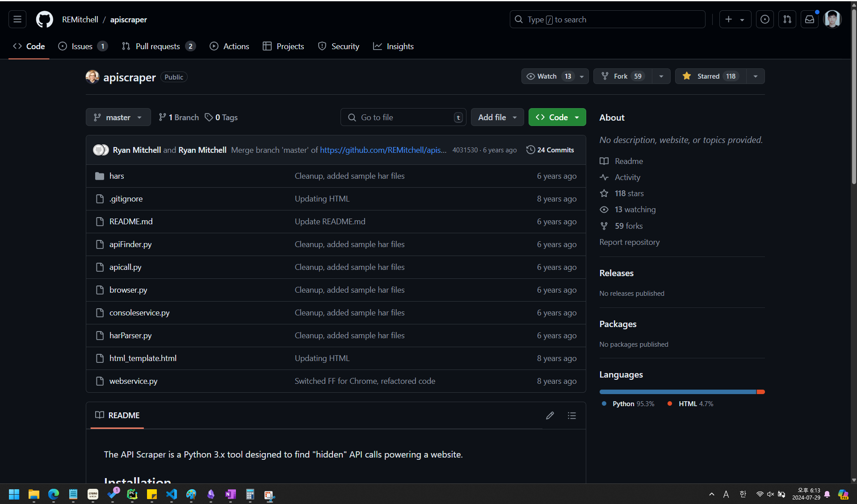Open apiFinder.py file
Image resolution: width=857 pixels, height=504 pixels.
pyautogui.click(x=130, y=244)
